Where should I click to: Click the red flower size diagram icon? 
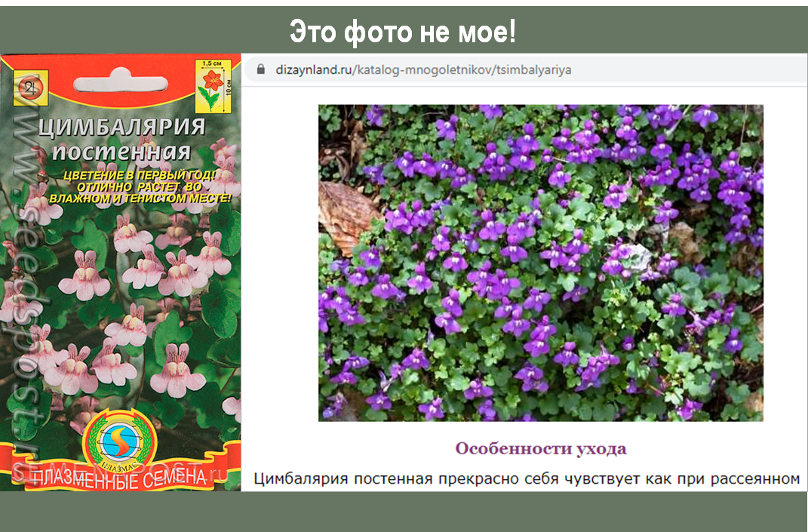coord(213,85)
